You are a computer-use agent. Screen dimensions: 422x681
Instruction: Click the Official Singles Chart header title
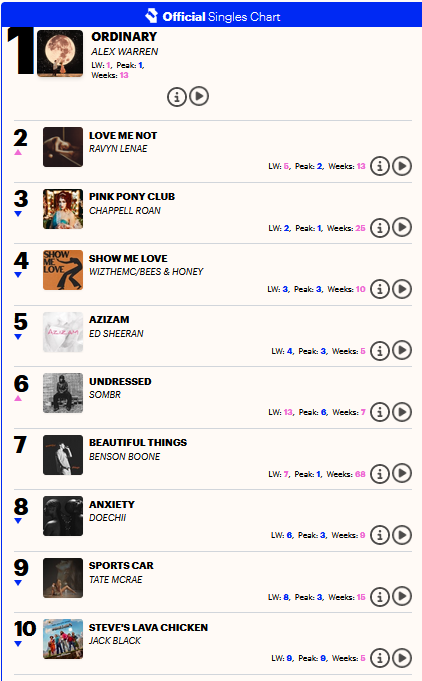pyautogui.click(x=221, y=17)
